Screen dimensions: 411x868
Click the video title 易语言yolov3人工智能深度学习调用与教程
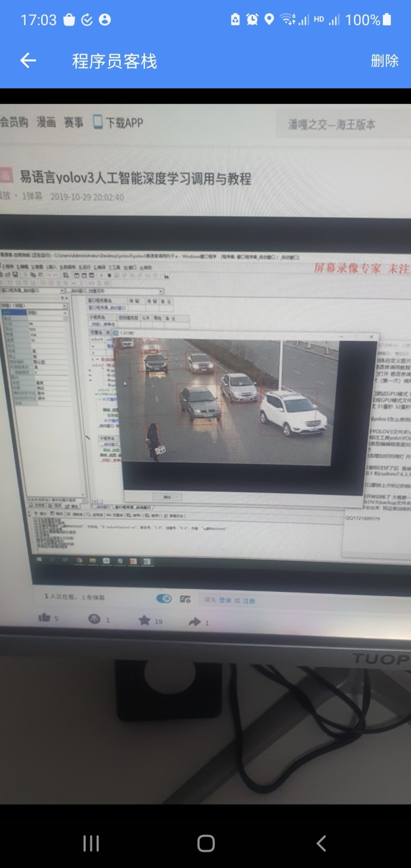pos(136,178)
